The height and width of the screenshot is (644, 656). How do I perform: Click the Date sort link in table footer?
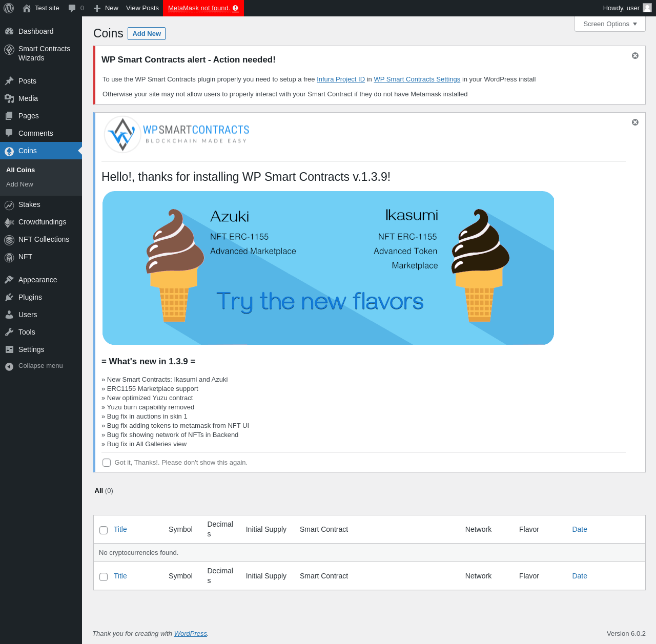point(580,576)
